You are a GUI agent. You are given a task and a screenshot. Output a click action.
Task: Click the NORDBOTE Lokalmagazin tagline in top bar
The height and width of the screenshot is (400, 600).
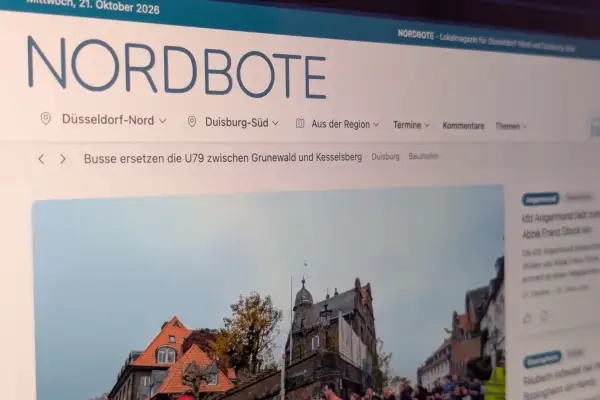[x=486, y=41]
